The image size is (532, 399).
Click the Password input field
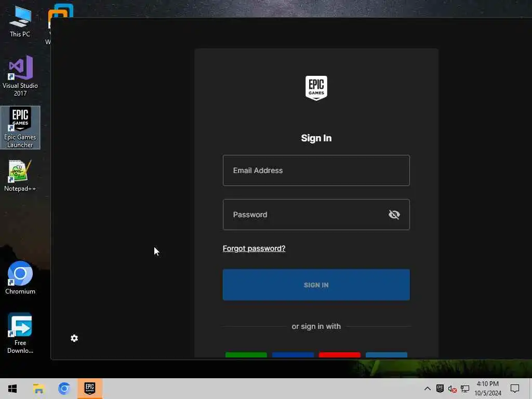pos(316,215)
